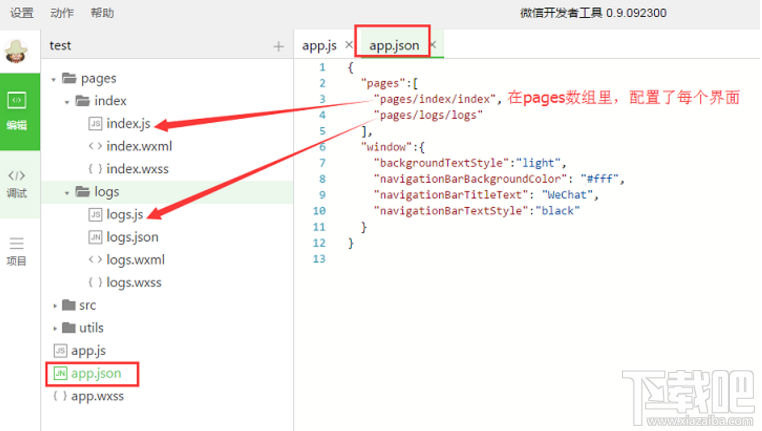Click the "navigationBarBackgroundColor" line
Image resolution: width=762 pixels, height=431 pixels.
[499, 179]
